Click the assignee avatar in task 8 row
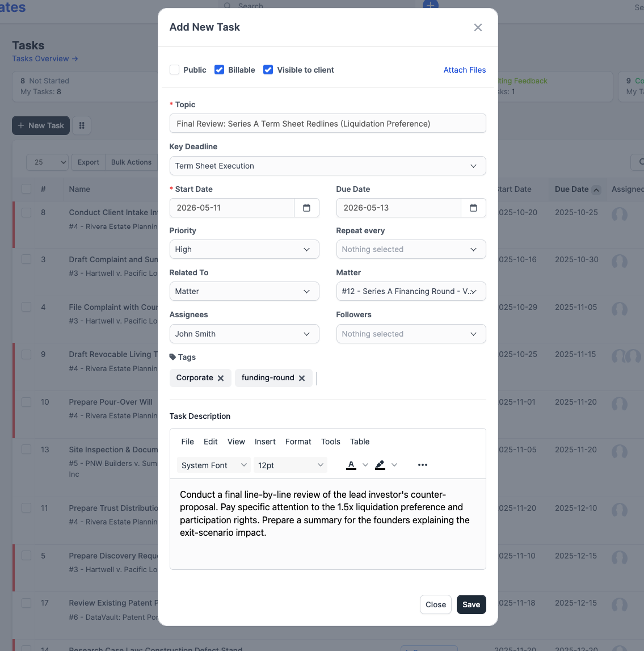Viewport: 644px width, 651px height. (619, 215)
